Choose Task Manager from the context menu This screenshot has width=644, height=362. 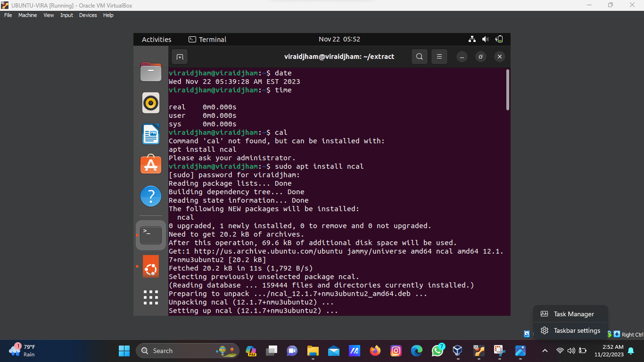pos(570,314)
